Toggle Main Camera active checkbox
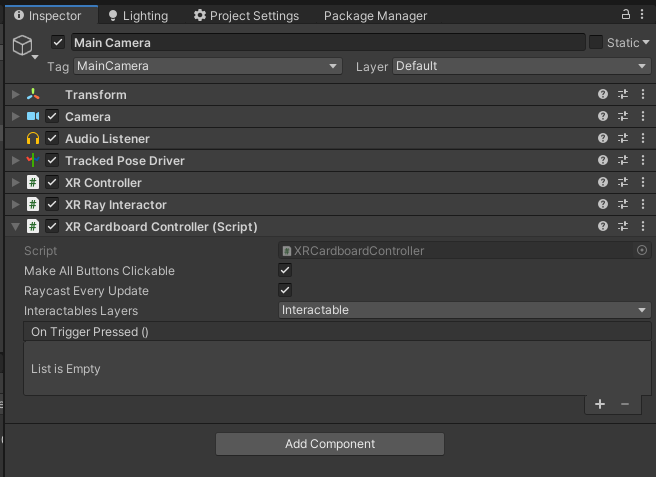 (x=58, y=42)
